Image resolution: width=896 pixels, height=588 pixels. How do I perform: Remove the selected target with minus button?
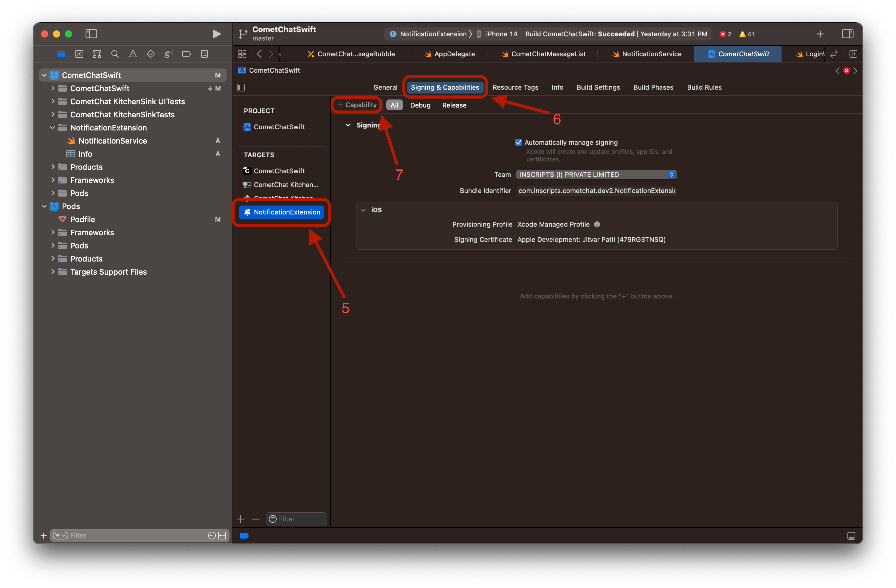(256, 519)
